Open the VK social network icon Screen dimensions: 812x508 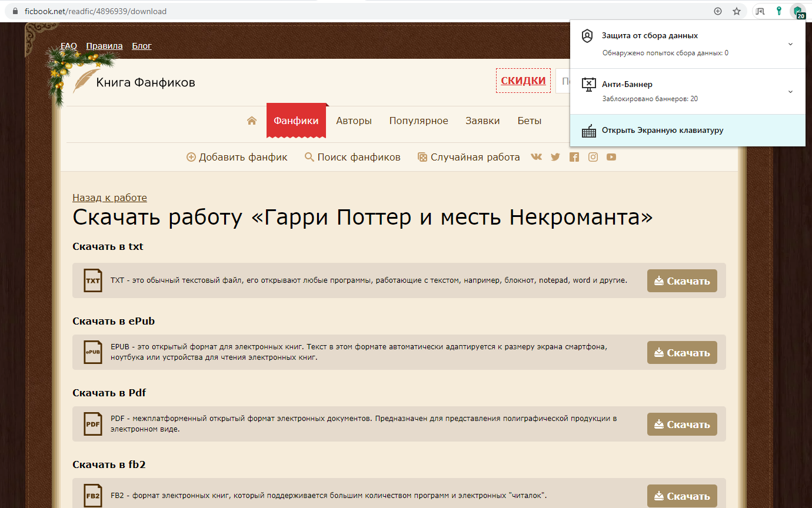click(x=537, y=157)
